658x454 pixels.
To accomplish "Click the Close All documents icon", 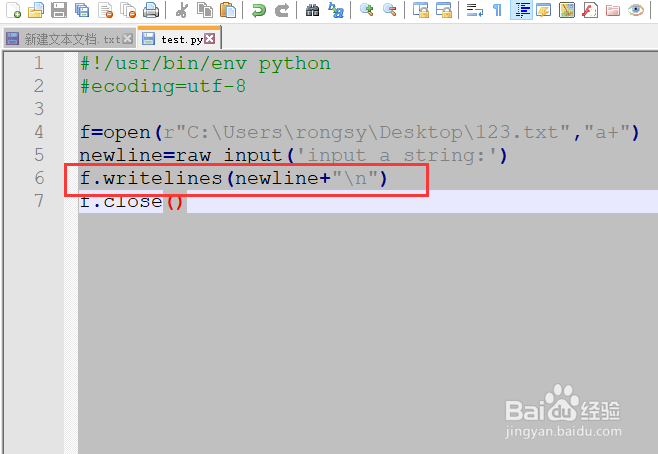I will [x=128, y=10].
